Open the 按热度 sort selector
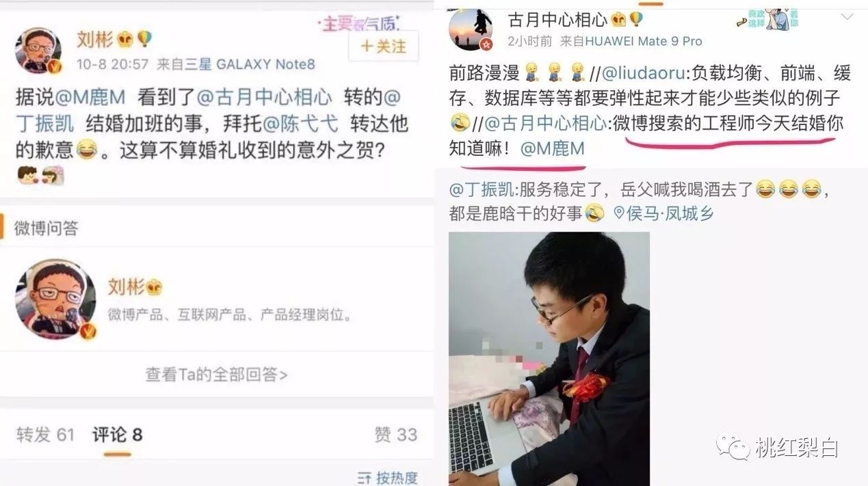The image size is (868, 486). [387, 477]
